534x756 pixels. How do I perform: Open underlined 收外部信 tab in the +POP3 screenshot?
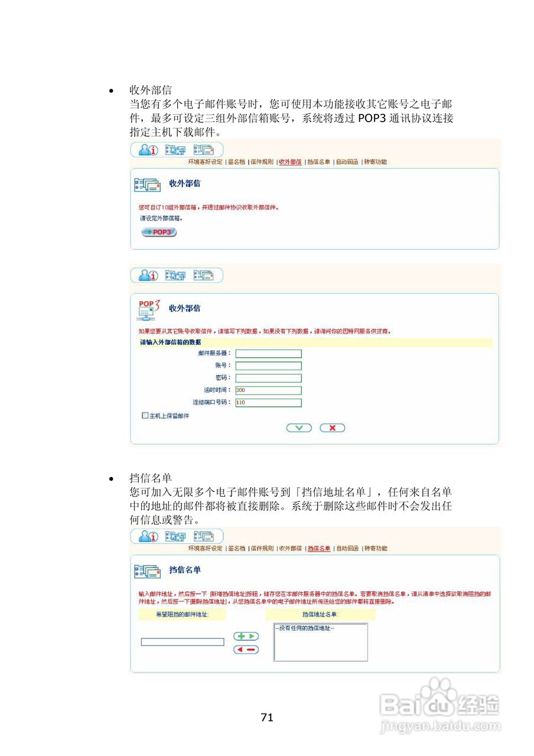tap(290, 162)
